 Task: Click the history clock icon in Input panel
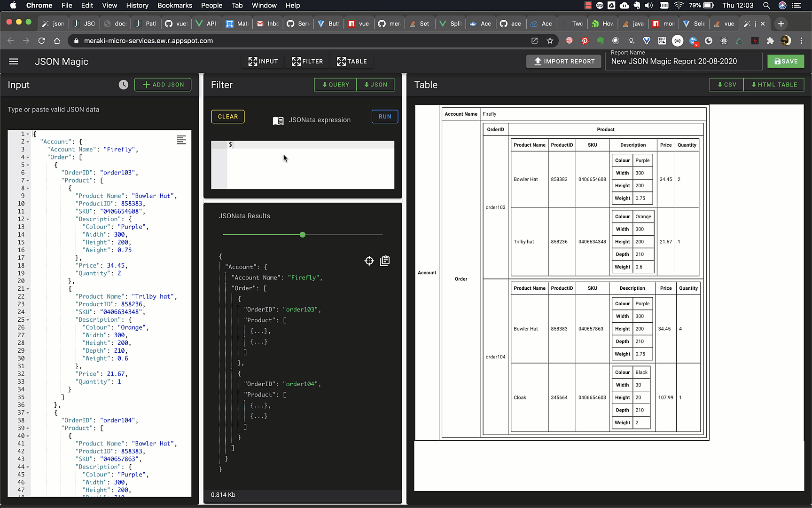123,85
